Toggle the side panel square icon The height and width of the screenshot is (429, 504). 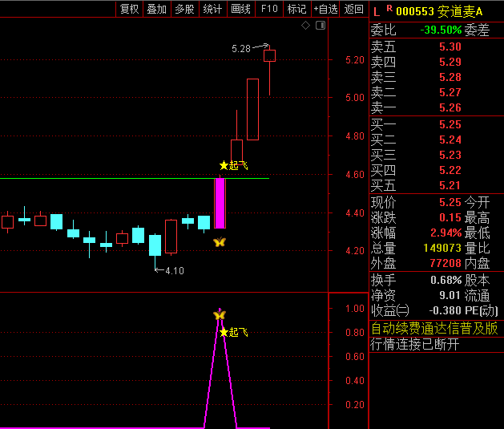(321, 25)
